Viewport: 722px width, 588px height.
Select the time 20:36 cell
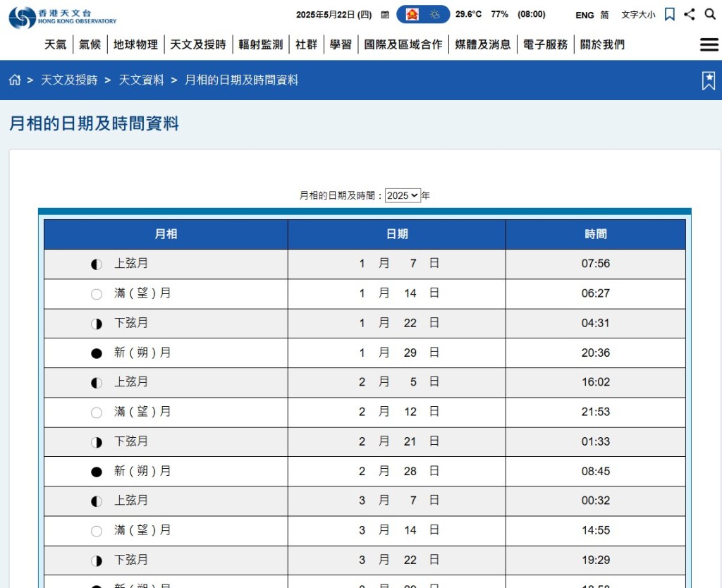(x=595, y=353)
